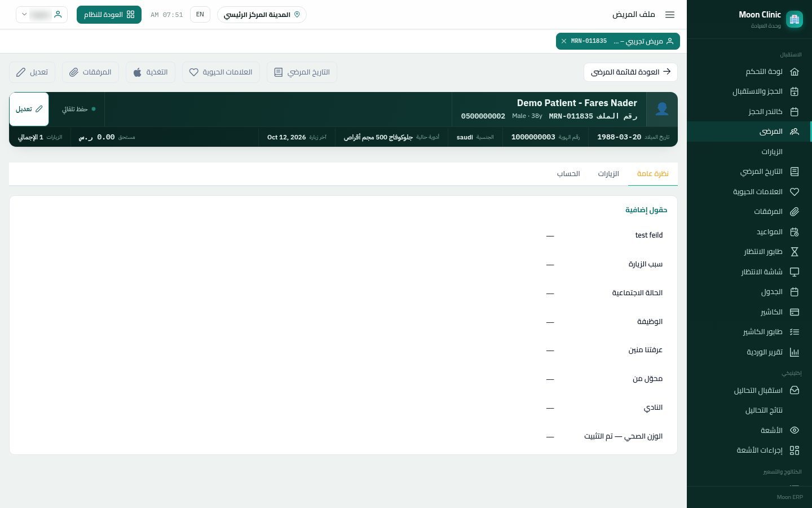Image resolution: width=812 pixels, height=508 pixels.
Task: Click the إجراءات الأشعة grid icon
Action: 795,450
